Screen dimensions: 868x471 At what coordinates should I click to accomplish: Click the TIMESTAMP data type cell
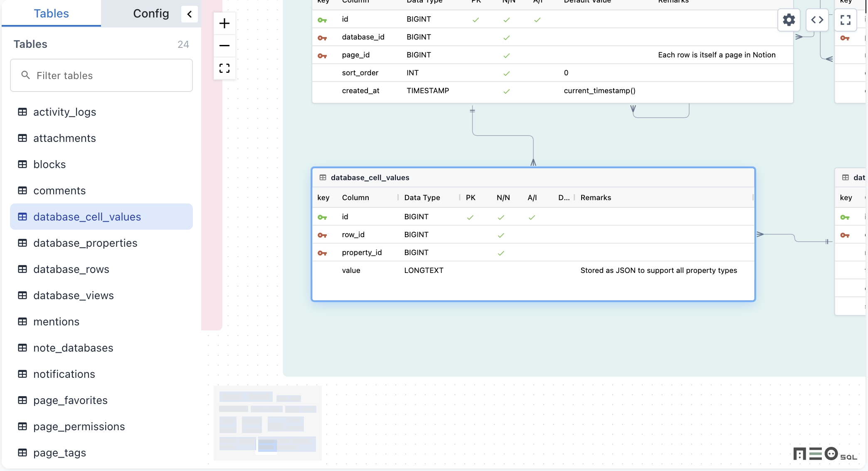click(x=428, y=91)
